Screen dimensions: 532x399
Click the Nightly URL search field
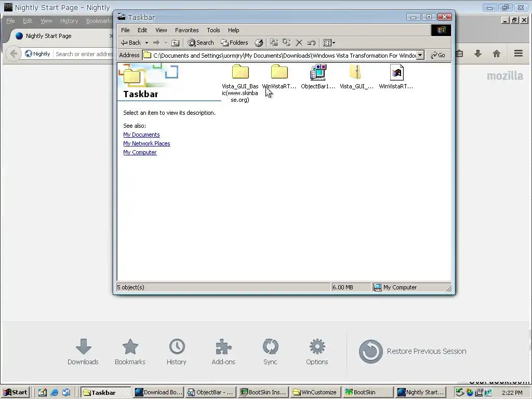click(84, 54)
